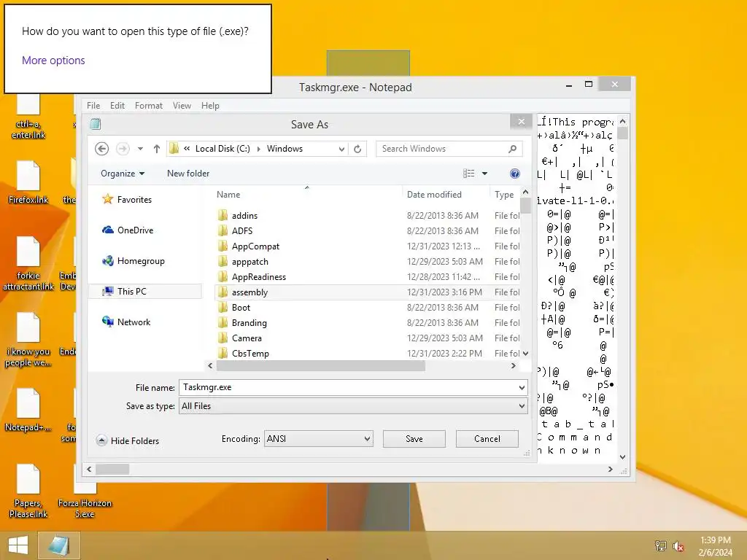Expand the File name history dropdown

pyautogui.click(x=522, y=388)
